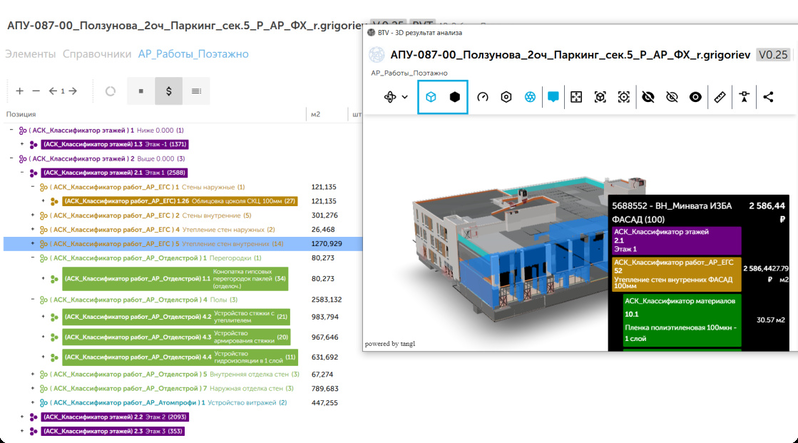This screenshot has width=798, height=443.
Task: Select the solid black cube view mode
Action: (x=455, y=97)
